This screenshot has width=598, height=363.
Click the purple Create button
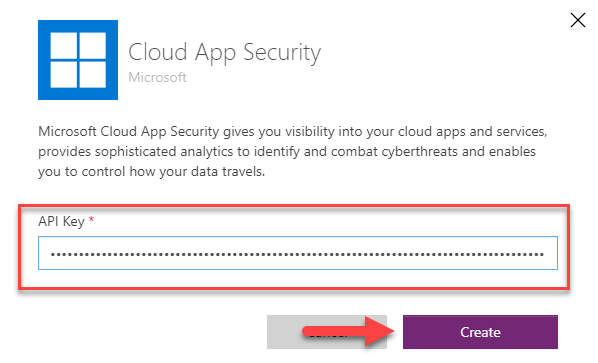click(x=480, y=332)
